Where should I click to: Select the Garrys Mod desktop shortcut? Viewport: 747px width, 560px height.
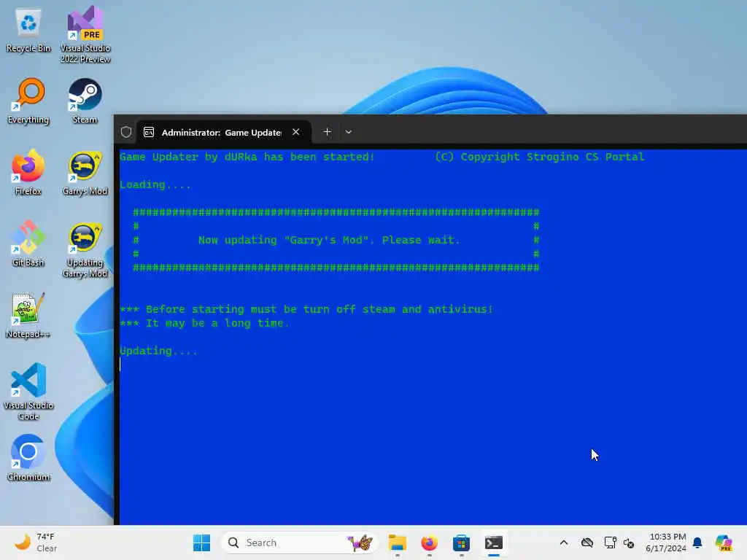85,174
